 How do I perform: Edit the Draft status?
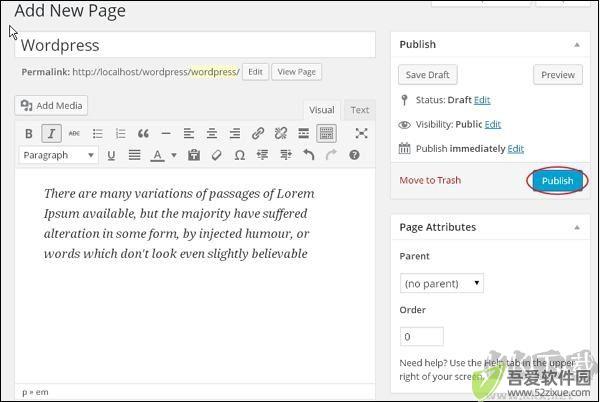click(482, 100)
